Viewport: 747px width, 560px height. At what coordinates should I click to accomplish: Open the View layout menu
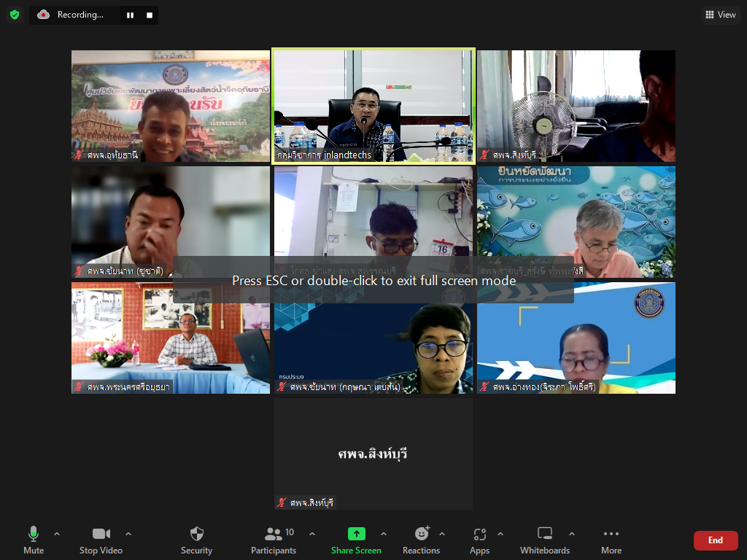[720, 15]
